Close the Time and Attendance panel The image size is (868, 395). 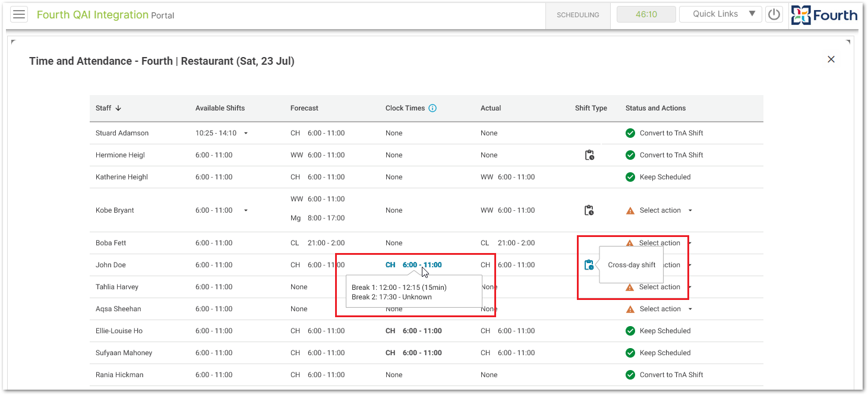click(x=831, y=59)
